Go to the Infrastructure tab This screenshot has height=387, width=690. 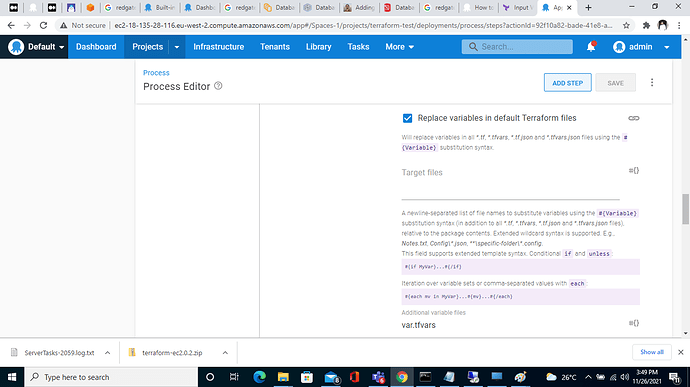(218, 47)
